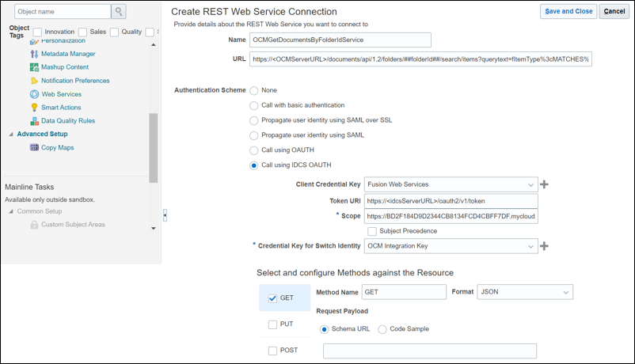Click the Notification Preferences icon
This screenshot has width=635, height=364.
pyautogui.click(x=34, y=81)
